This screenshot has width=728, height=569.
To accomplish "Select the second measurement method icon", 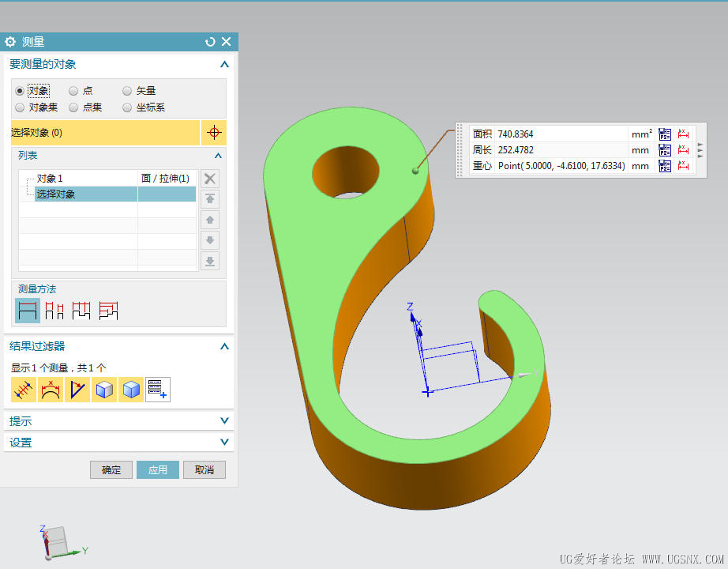I will tap(54, 311).
